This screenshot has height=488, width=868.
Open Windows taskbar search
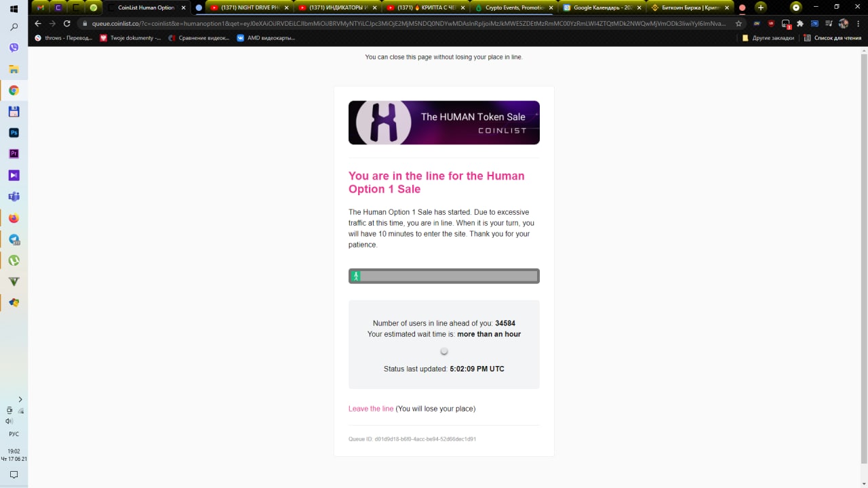[x=14, y=27]
